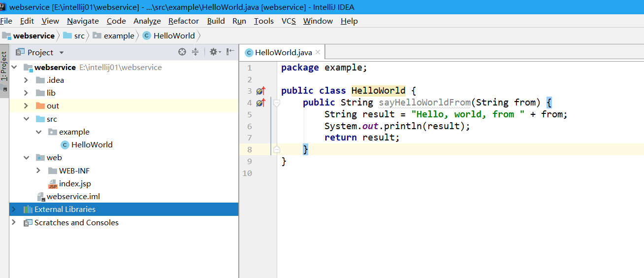Click HelloWorld in the breadcrumb bar
The image size is (644, 278).
(x=174, y=36)
